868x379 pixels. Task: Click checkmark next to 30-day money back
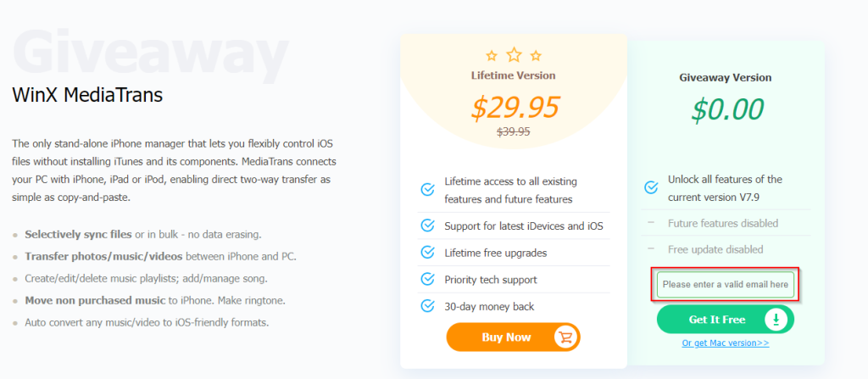click(427, 306)
